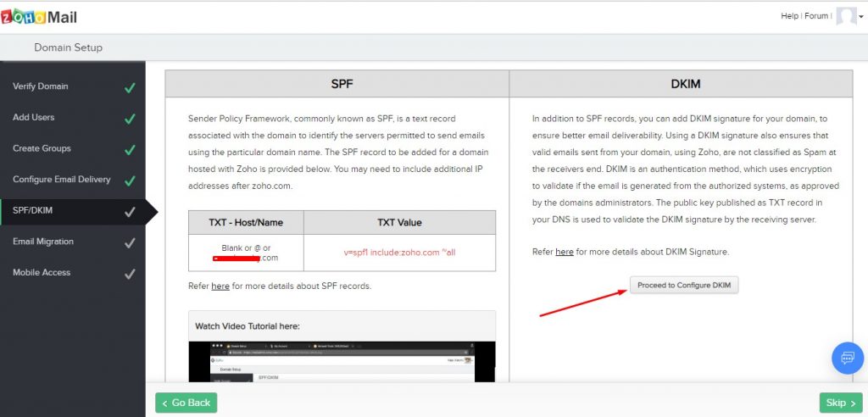Click the TXT - Host/Name column header
868x417 pixels.
(x=246, y=223)
